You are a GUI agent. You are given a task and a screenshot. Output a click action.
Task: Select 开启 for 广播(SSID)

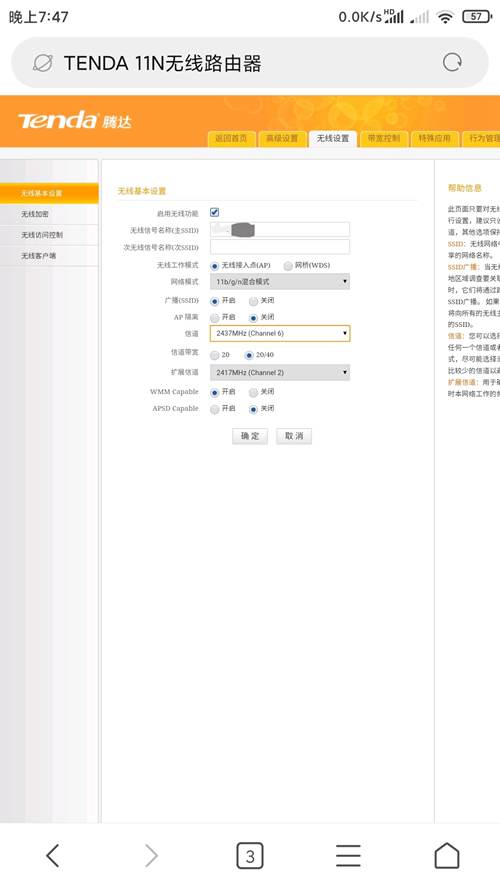point(215,301)
